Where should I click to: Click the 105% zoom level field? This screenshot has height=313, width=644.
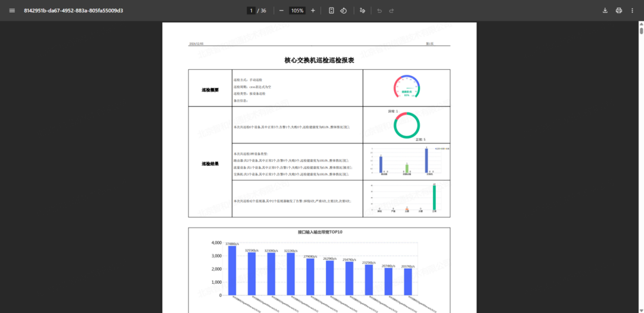[x=297, y=11]
